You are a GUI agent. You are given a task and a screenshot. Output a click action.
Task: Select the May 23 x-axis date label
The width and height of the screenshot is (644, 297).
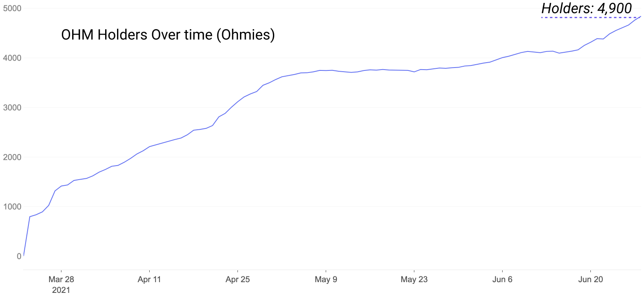click(x=414, y=280)
